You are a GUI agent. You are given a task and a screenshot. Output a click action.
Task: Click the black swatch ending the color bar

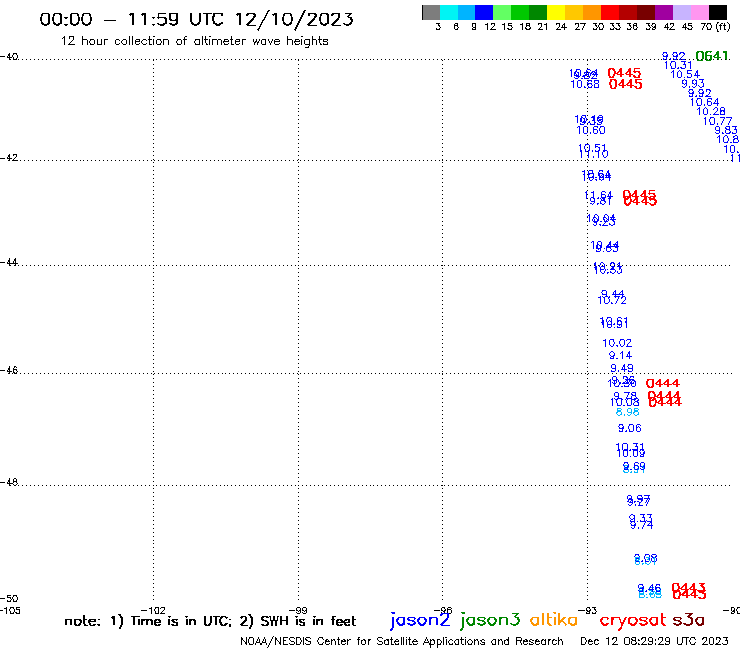[718, 12]
